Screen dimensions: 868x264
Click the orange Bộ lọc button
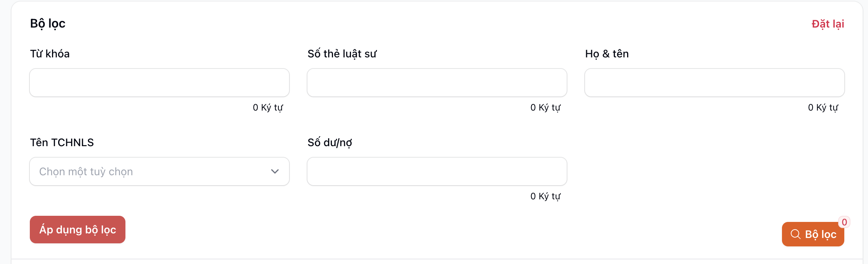pos(813,234)
